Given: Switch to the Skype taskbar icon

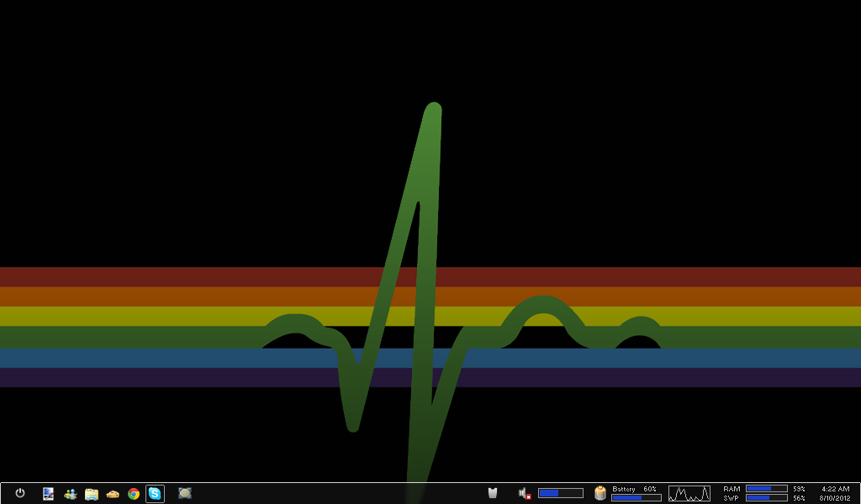Looking at the screenshot, I should 155,494.
